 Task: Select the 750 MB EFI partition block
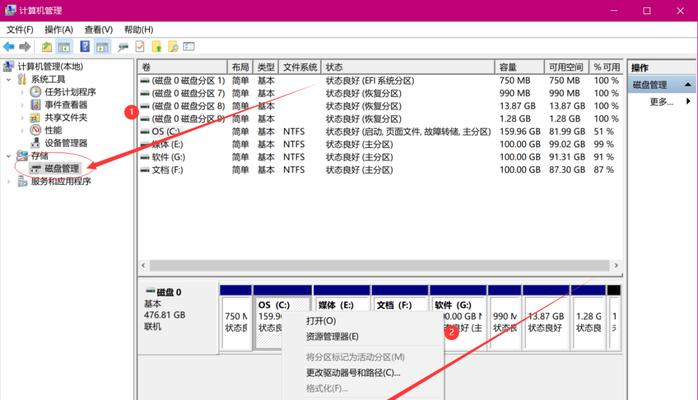236,318
